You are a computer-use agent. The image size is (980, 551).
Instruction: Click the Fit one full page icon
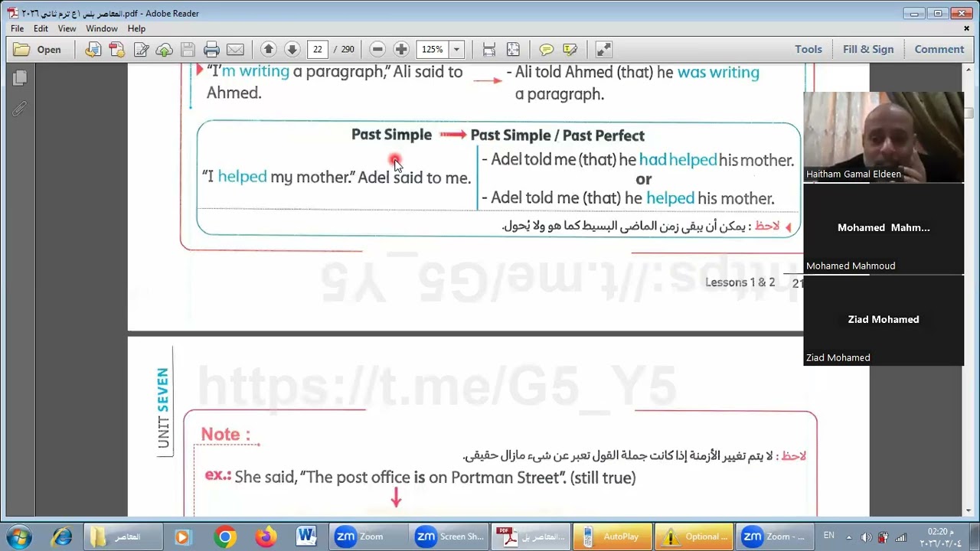pos(513,50)
